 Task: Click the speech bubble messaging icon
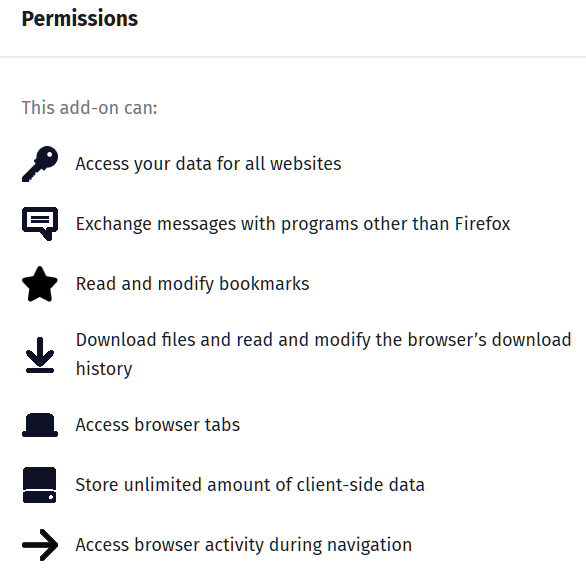click(x=40, y=224)
